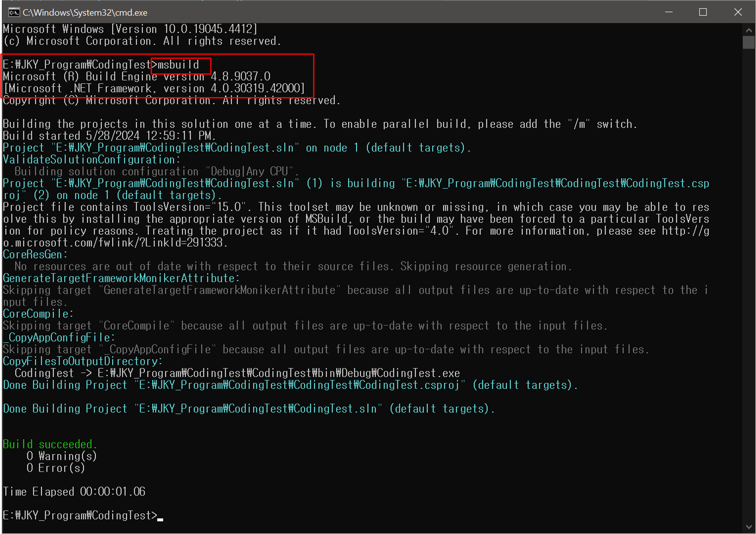Click the 0 Error(s) line
The image size is (756, 534).
pyautogui.click(x=56, y=468)
